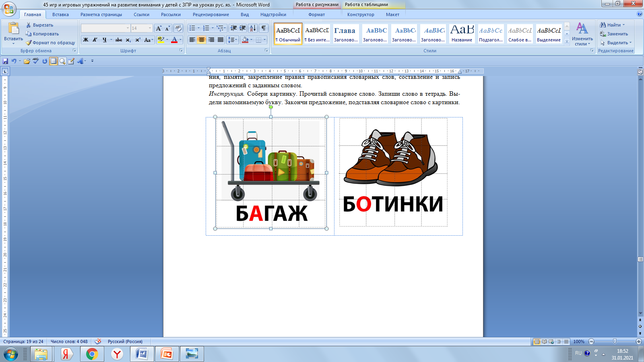This screenshot has height=362, width=644.
Task: Apply the Обычный style
Action: (x=288, y=34)
